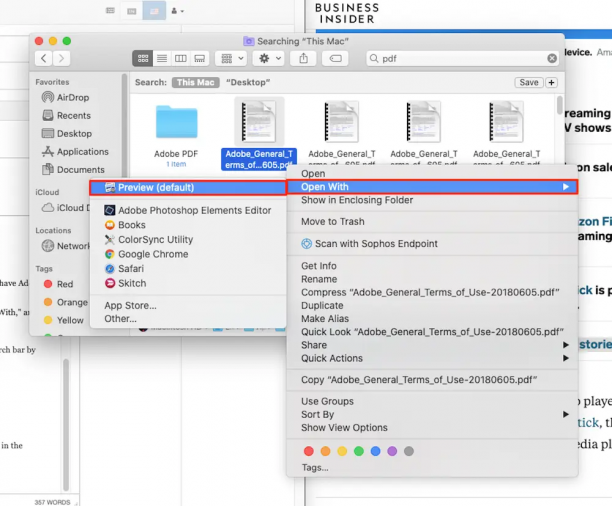Choose Move to Trash
The image size is (612, 506).
432,221
